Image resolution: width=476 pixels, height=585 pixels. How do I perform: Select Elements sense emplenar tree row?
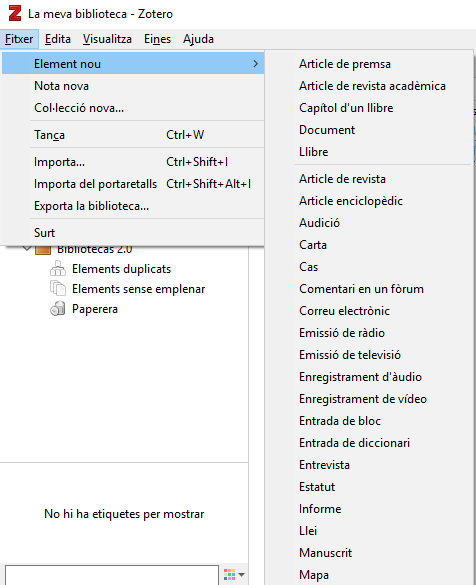point(124,289)
